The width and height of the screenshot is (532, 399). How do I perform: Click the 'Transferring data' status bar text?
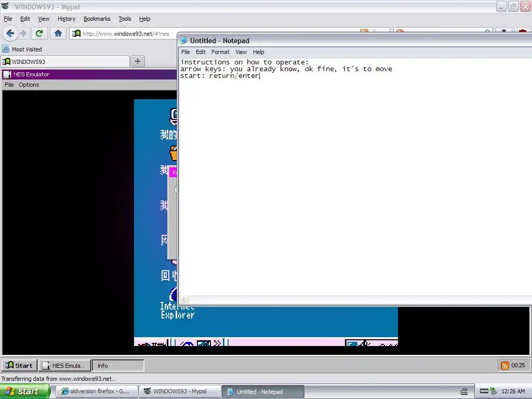coord(59,379)
